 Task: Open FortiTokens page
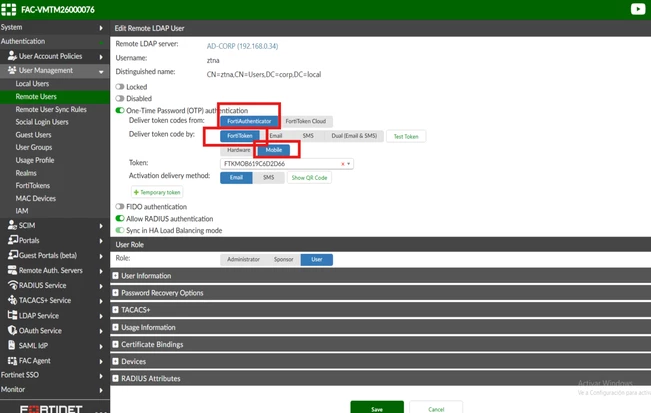tap(32, 185)
